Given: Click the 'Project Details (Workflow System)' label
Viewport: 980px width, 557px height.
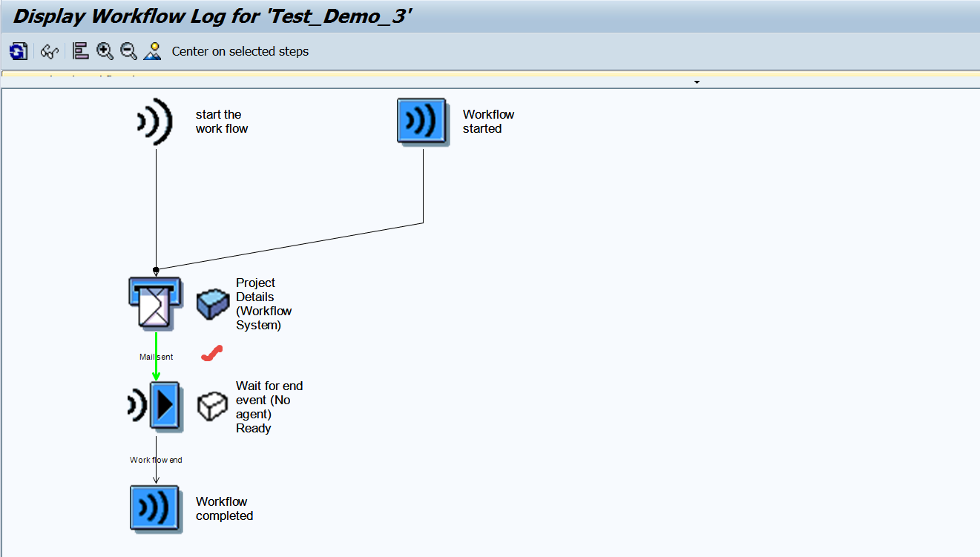Looking at the screenshot, I should coord(263,304).
